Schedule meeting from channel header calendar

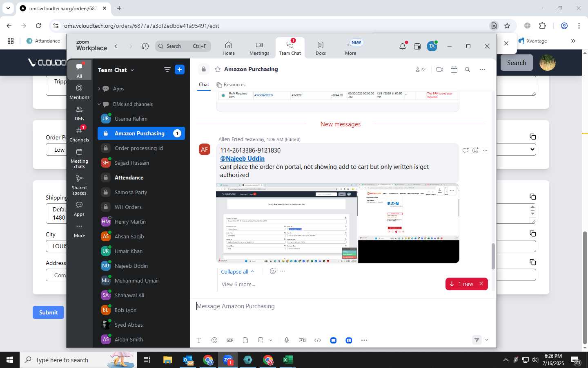click(x=454, y=70)
